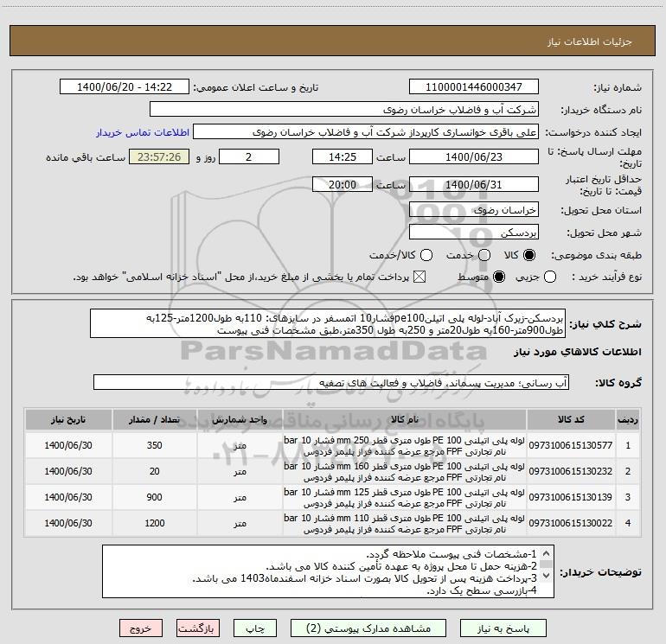Select the کالا/خدمت radio button
The height and width of the screenshot is (644, 666).
[x=426, y=255]
